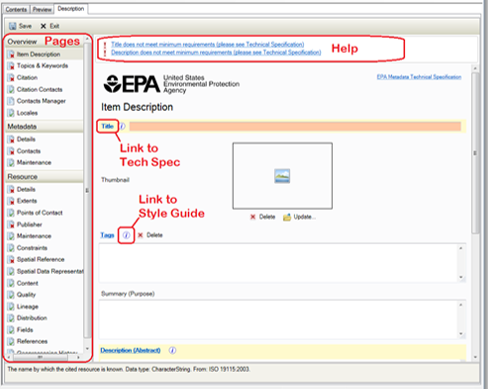This screenshot has width=488, height=389.
Task: Open the Distribution page
Action: tap(32, 318)
